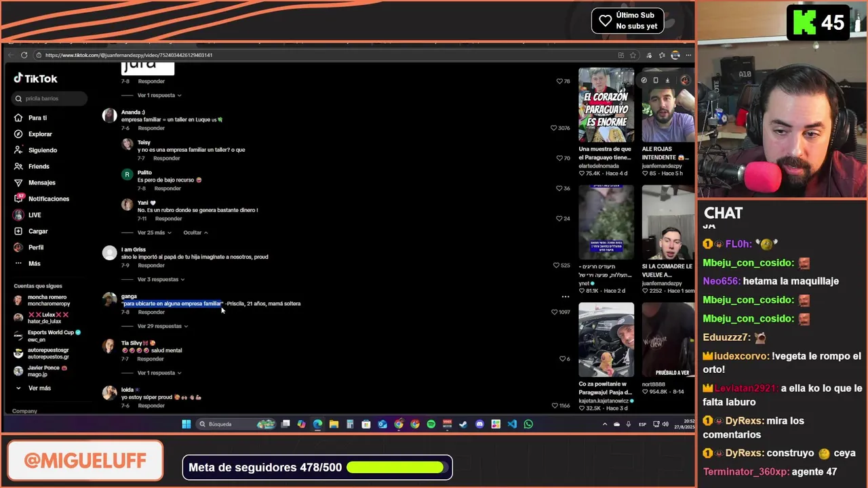The height and width of the screenshot is (488, 868).
Task: Open Javier Ponce account
Action: (41, 371)
